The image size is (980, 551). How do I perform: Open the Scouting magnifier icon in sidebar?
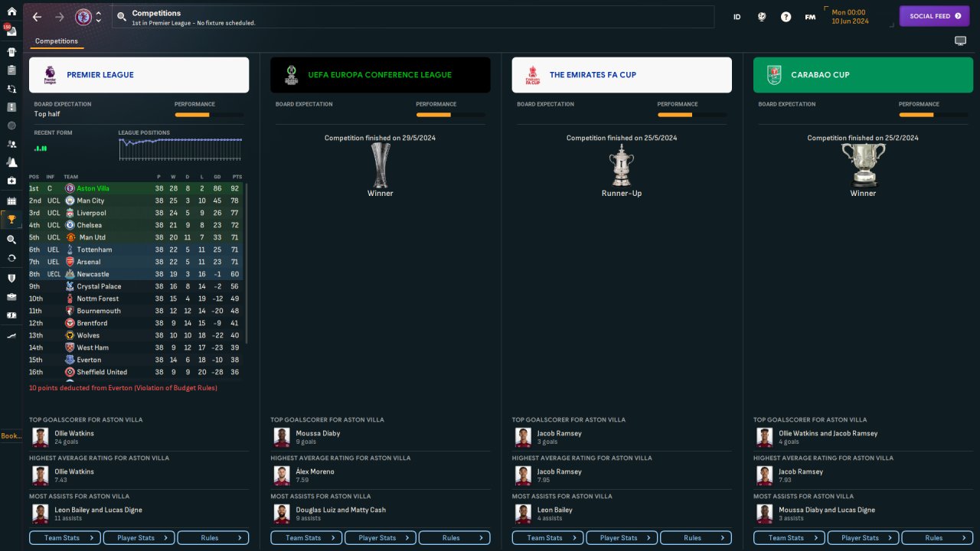coord(11,240)
